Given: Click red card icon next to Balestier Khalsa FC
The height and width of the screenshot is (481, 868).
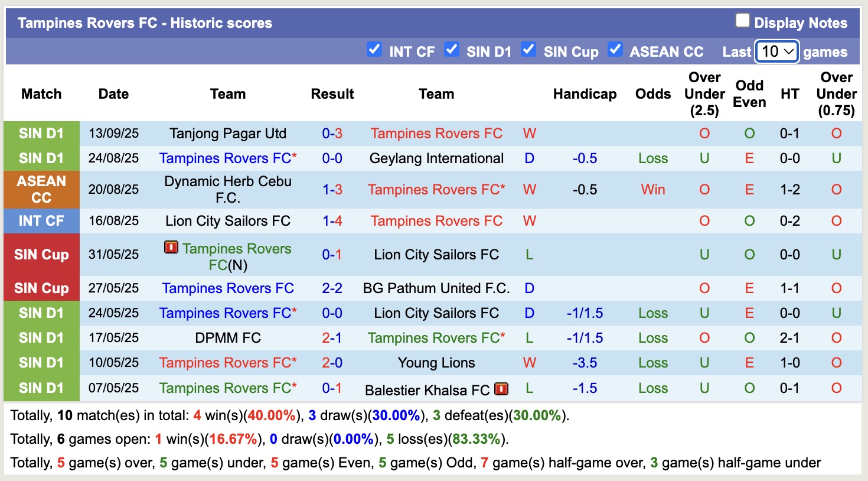Looking at the screenshot, I should [x=501, y=389].
